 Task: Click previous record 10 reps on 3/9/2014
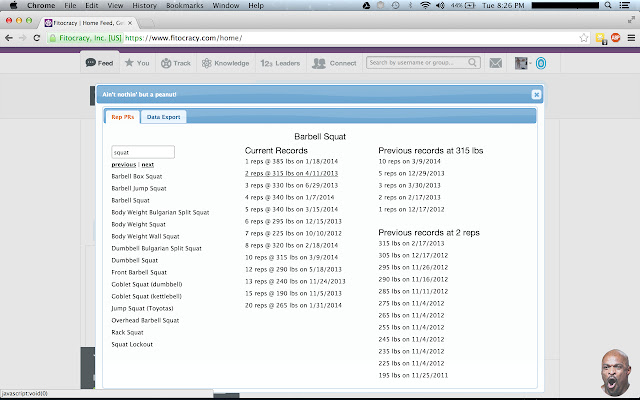point(409,161)
